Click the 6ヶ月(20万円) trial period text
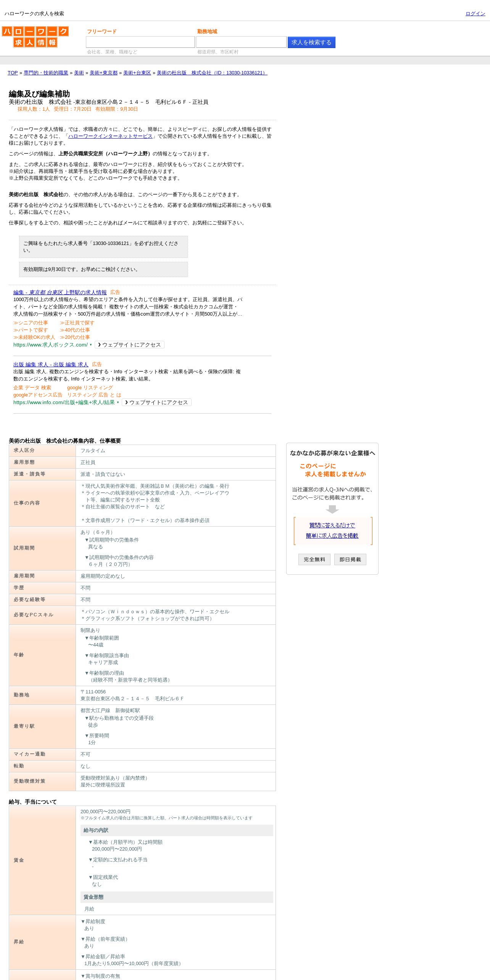The height and width of the screenshot is (980, 490). tap(111, 564)
